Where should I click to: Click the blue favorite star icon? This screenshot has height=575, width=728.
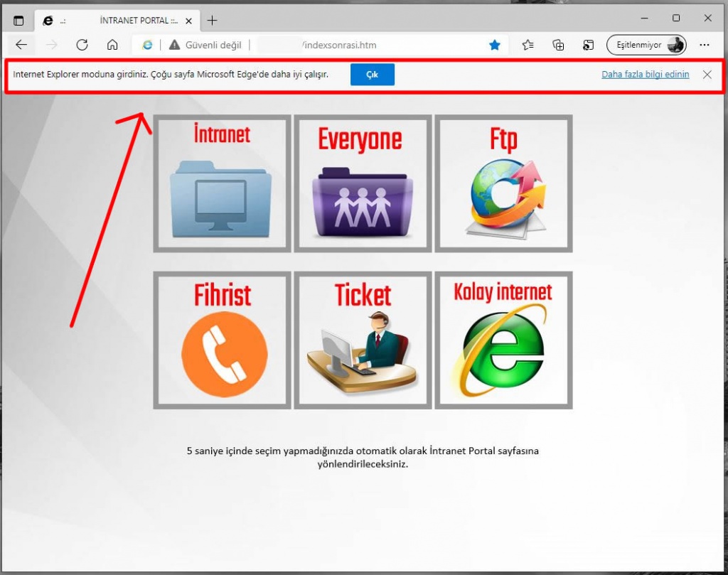click(x=495, y=45)
